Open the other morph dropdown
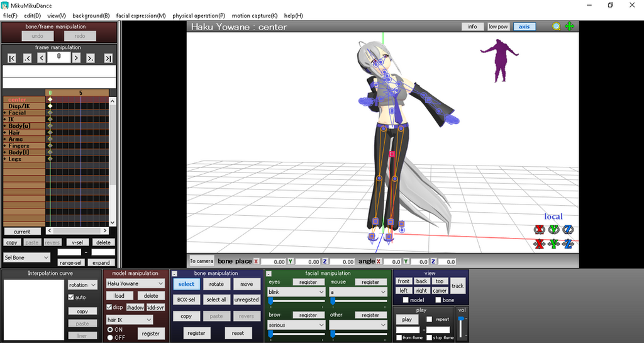644x343 pixels. click(358, 325)
